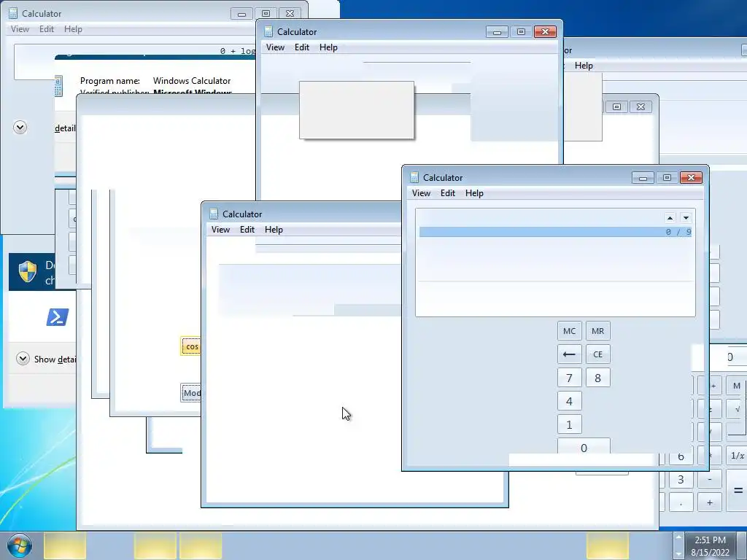Select the '0 / 9' history entry
Viewport: 747px width, 560px height.
click(555, 232)
